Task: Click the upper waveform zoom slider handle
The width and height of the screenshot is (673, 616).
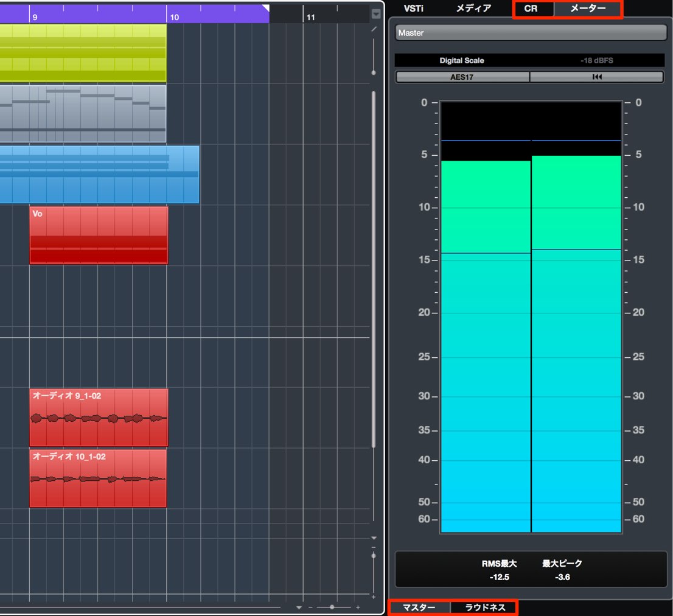Action: [374, 72]
